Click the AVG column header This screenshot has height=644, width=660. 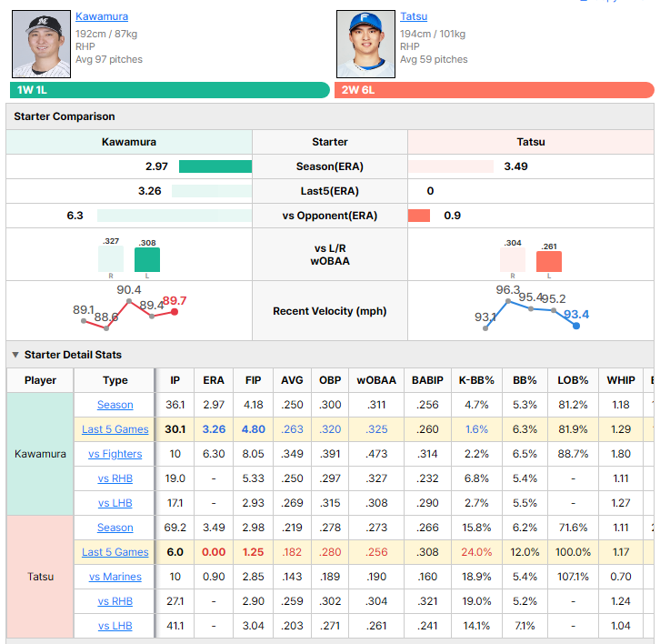[x=292, y=380]
